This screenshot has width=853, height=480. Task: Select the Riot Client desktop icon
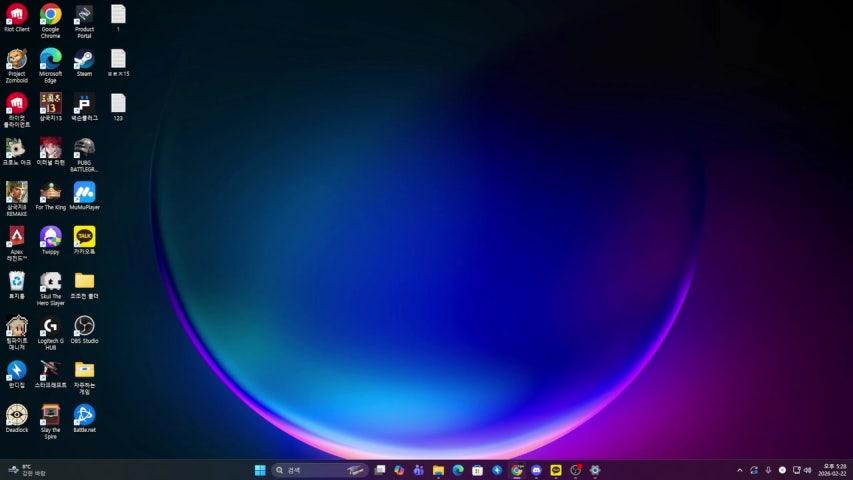pos(17,15)
